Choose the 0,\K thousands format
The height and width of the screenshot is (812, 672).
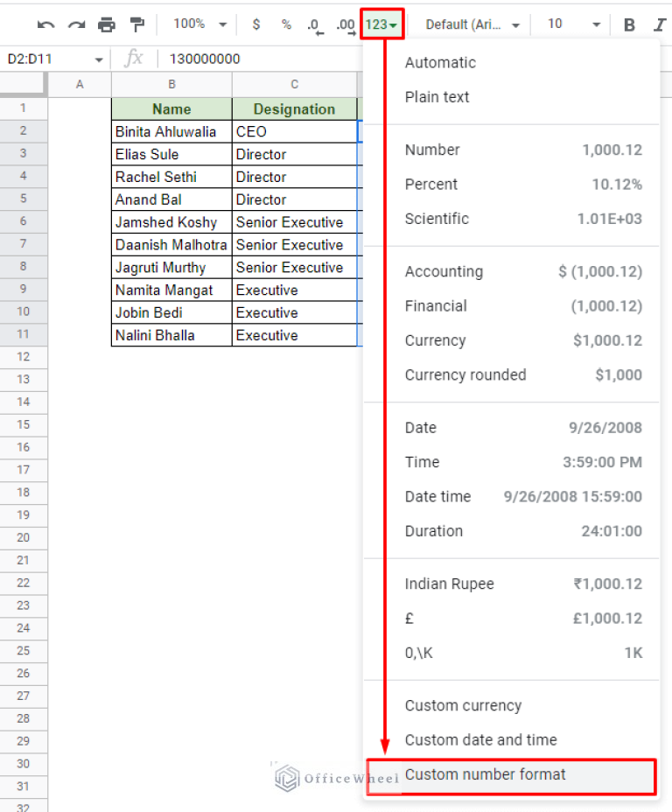[x=512, y=653]
